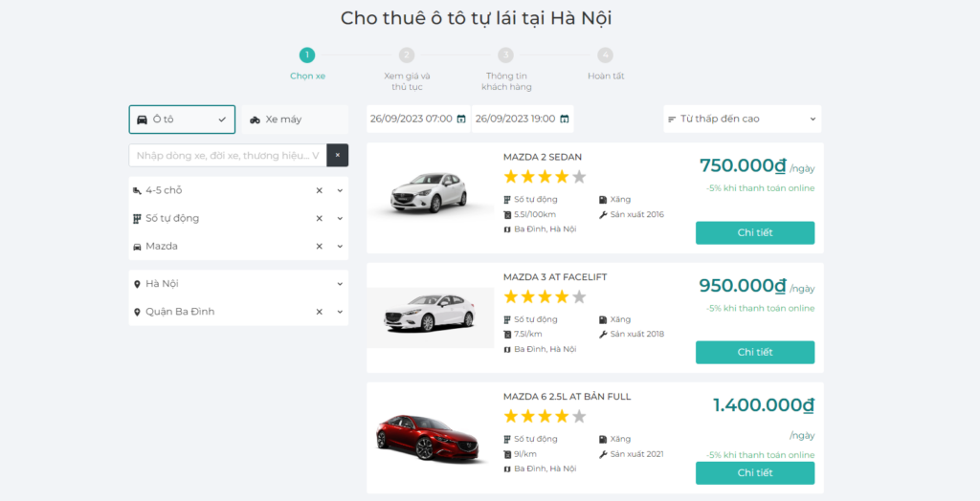The height and width of the screenshot is (501, 980).
Task: Select the Ô tô vehicle type option
Action: [x=182, y=120]
